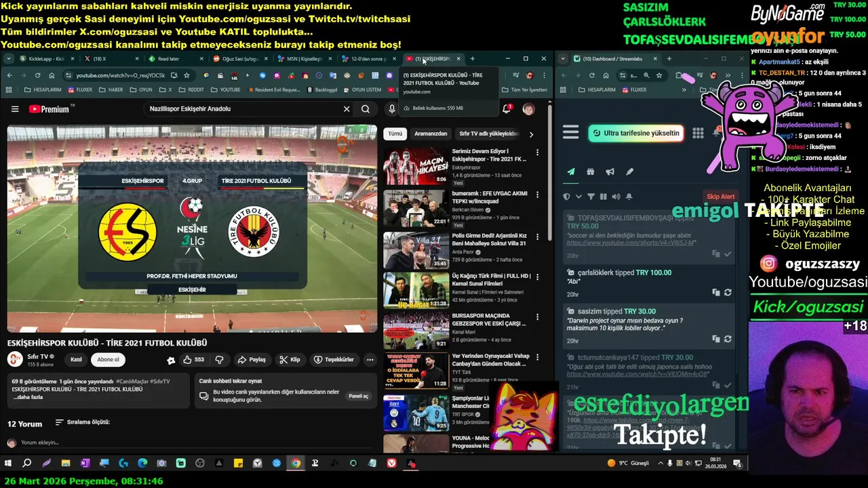
Task: Select Streamlabs highlighter icon tab
Action: point(629,172)
